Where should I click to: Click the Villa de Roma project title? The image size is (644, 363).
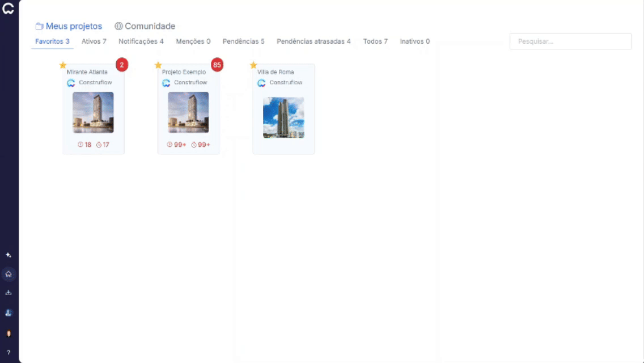(276, 72)
